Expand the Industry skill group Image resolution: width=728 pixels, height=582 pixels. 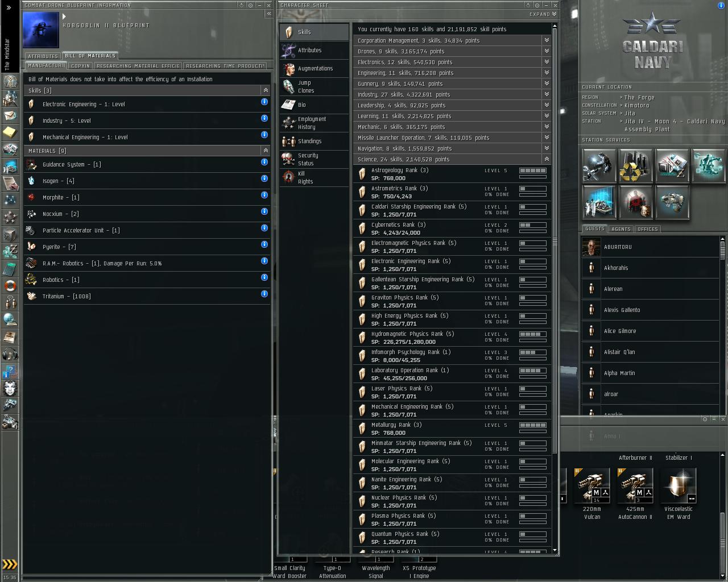(x=546, y=94)
